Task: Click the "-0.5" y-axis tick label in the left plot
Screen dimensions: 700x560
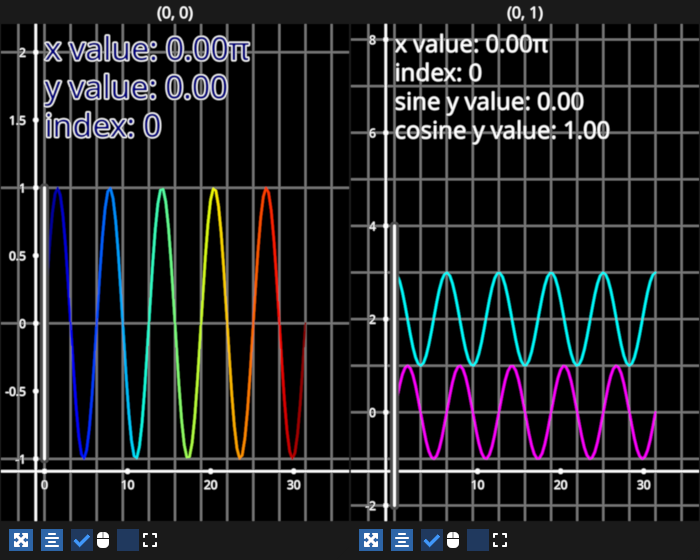Action: tap(16, 392)
